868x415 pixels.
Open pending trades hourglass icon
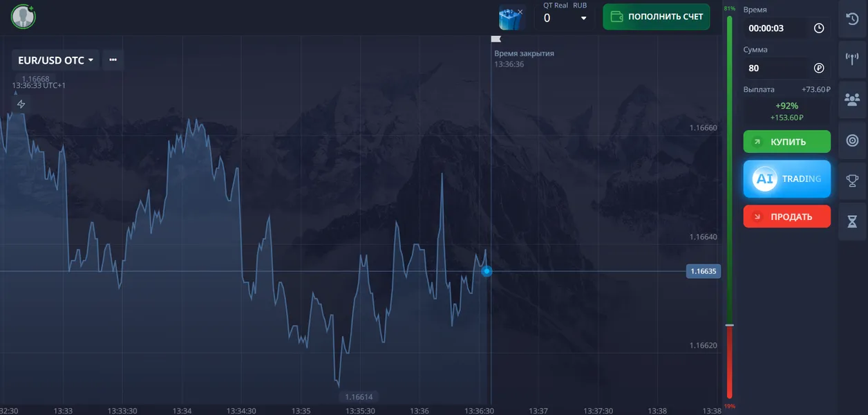[x=852, y=221]
